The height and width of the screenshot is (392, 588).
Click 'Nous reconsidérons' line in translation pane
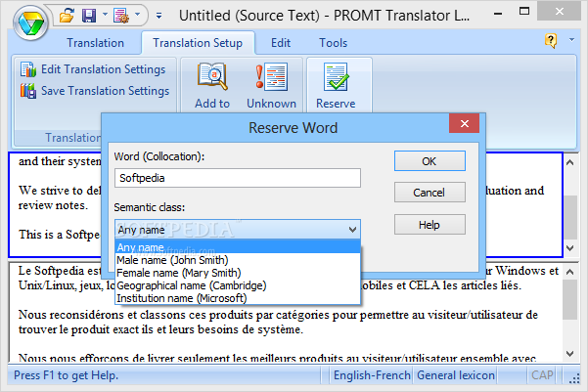coord(278,315)
